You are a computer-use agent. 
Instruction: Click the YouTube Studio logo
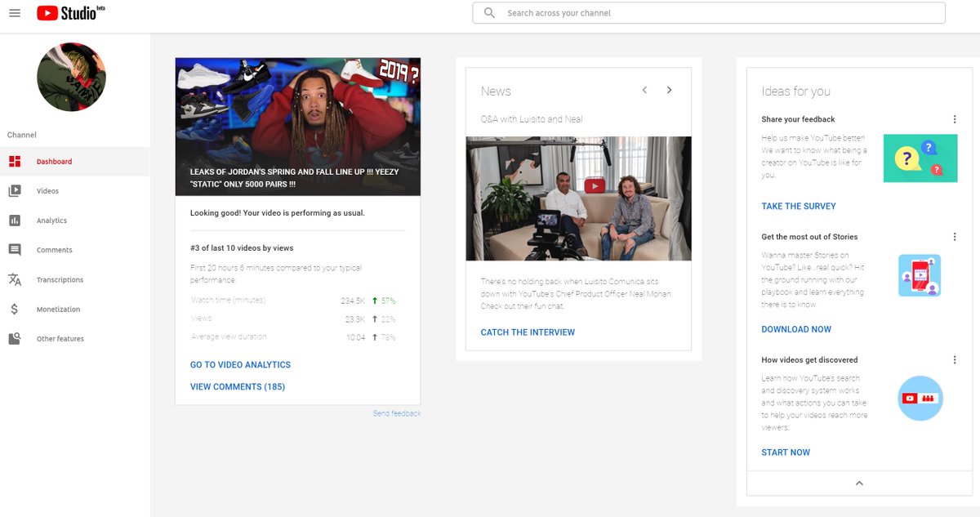[x=71, y=13]
